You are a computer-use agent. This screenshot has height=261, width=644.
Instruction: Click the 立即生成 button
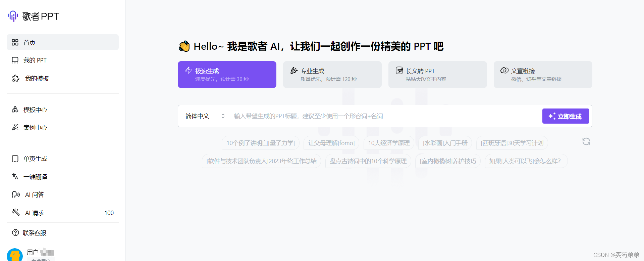point(566,116)
